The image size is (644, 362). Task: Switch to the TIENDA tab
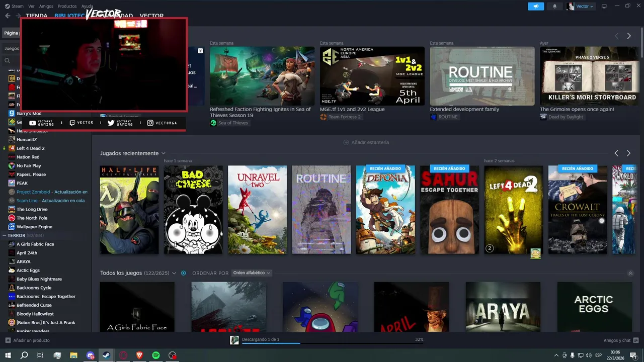pos(37,16)
